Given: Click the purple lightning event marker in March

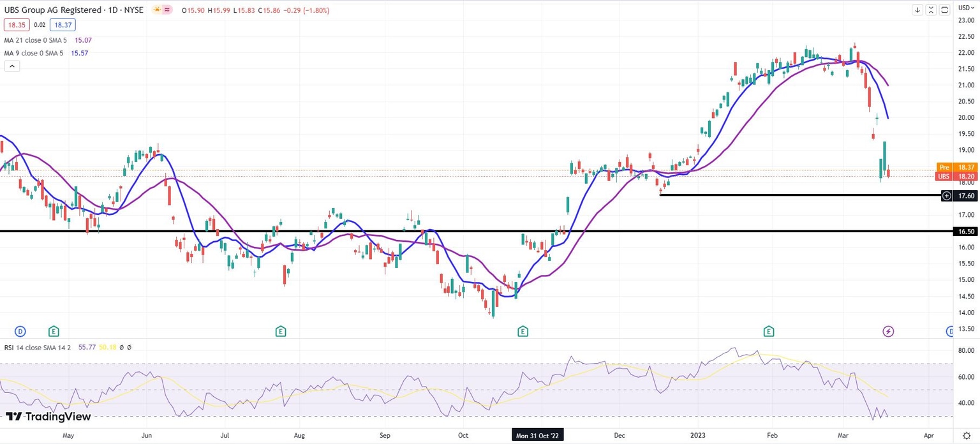Looking at the screenshot, I should click(888, 330).
